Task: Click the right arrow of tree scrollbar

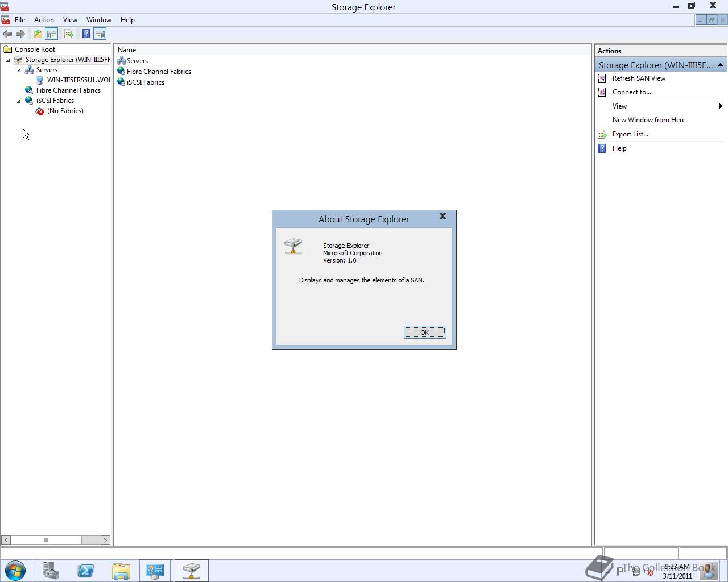Action: [x=105, y=540]
